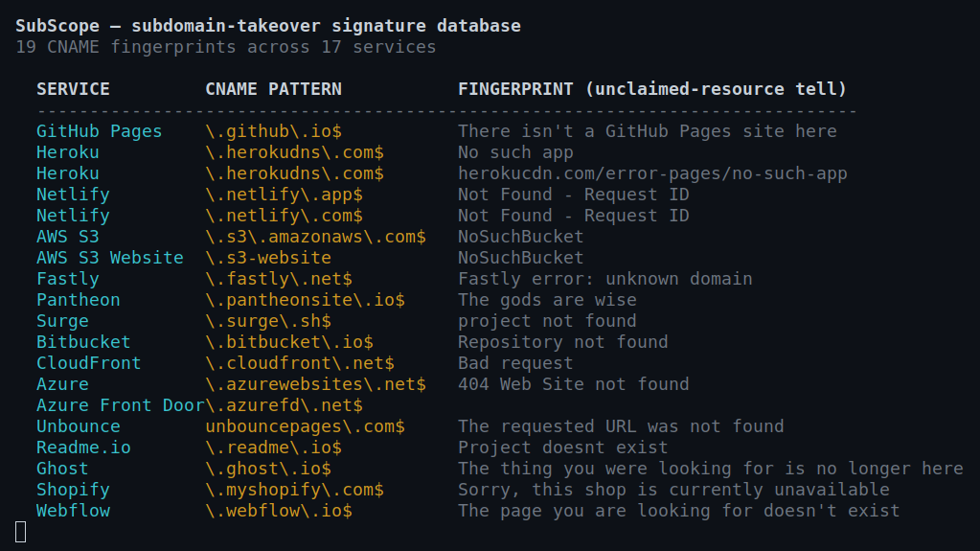Select the '\.cloudfront\.net$' pattern
The image size is (980, 551).
300,363
